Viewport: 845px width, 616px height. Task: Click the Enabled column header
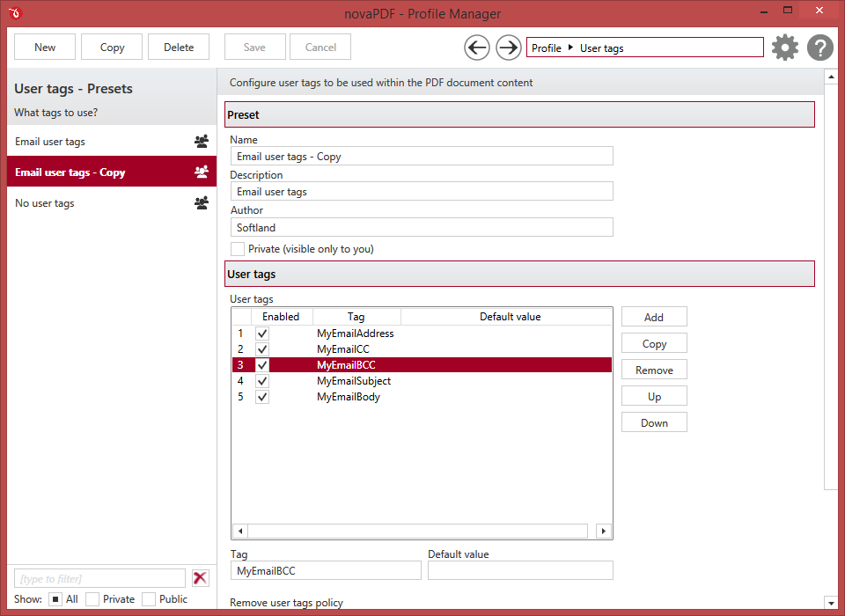[282, 316]
